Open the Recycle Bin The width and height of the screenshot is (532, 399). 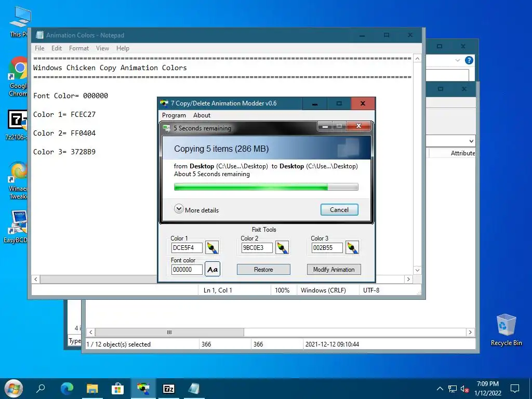pyautogui.click(x=506, y=330)
